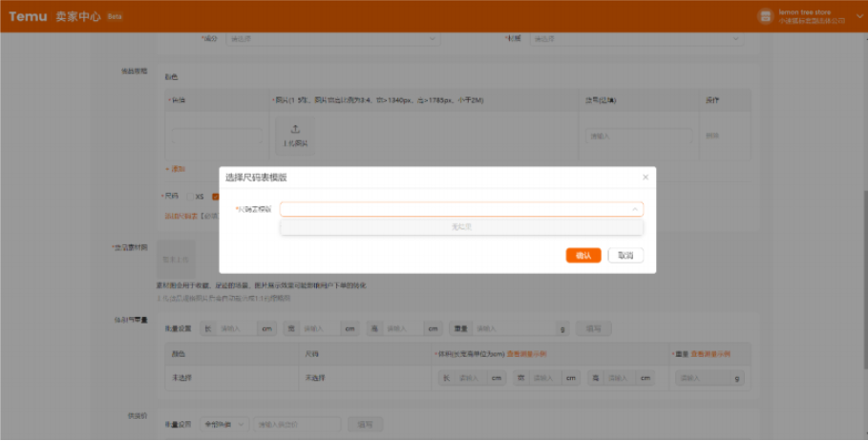
Task: Click the 无数据 empty dropdown list entry
Action: (x=461, y=227)
